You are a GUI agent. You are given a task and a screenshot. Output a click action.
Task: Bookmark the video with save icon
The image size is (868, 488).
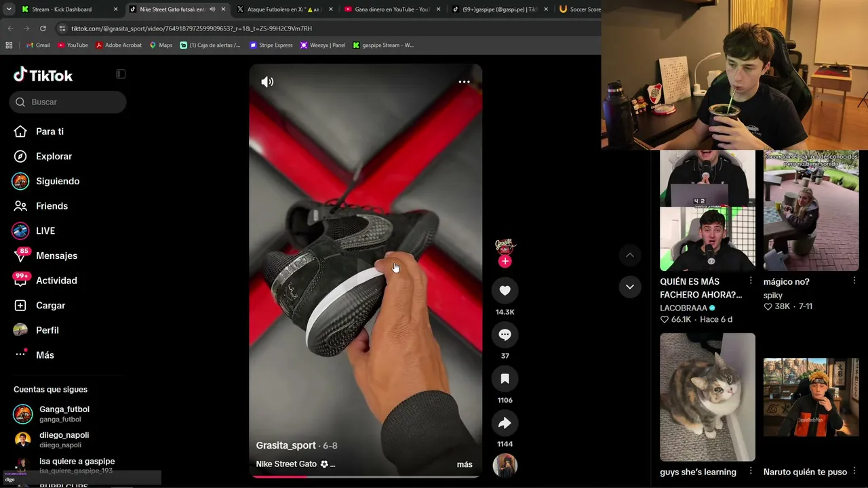(505, 379)
